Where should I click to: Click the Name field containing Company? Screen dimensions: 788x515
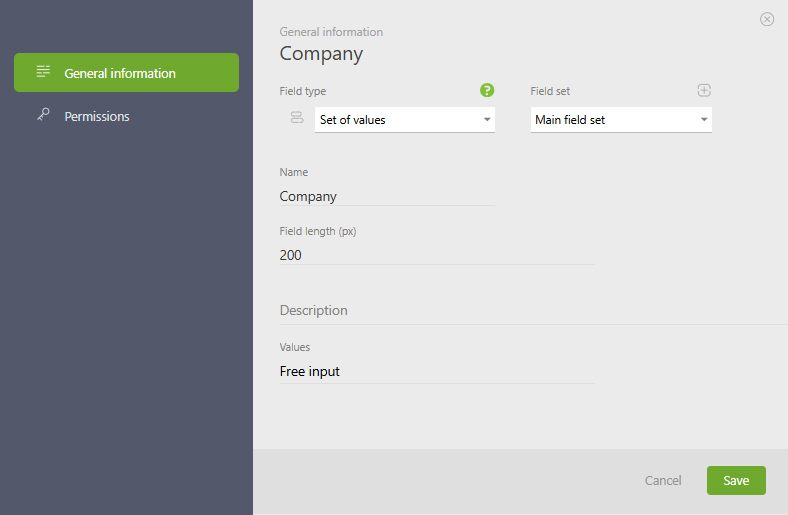coord(387,197)
